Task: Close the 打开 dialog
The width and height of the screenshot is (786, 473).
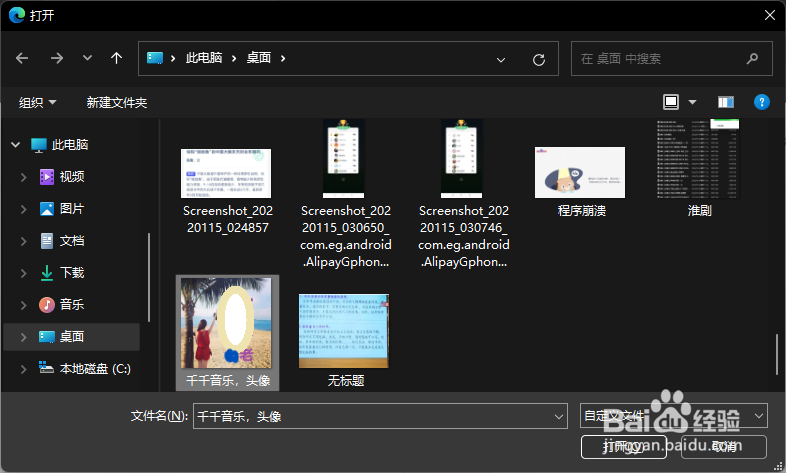Action: pos(769,15)
